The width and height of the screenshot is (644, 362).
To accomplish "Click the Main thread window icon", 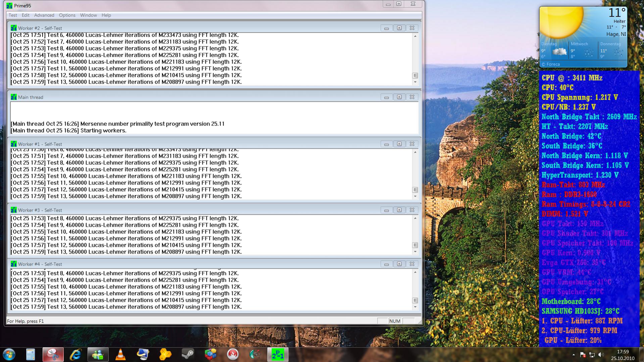I will (13, 97).
